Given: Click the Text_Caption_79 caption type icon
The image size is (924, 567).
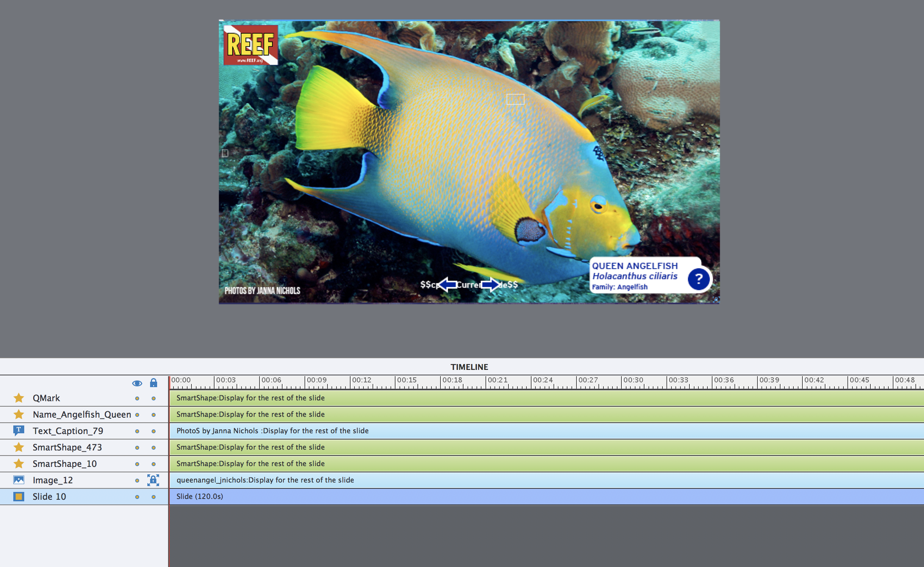Looking at the screenshot, I should [x=19, y=431].
